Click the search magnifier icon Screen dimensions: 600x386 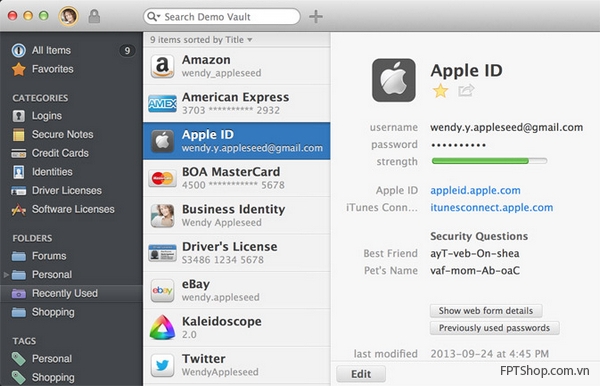(x=152, y=16)
